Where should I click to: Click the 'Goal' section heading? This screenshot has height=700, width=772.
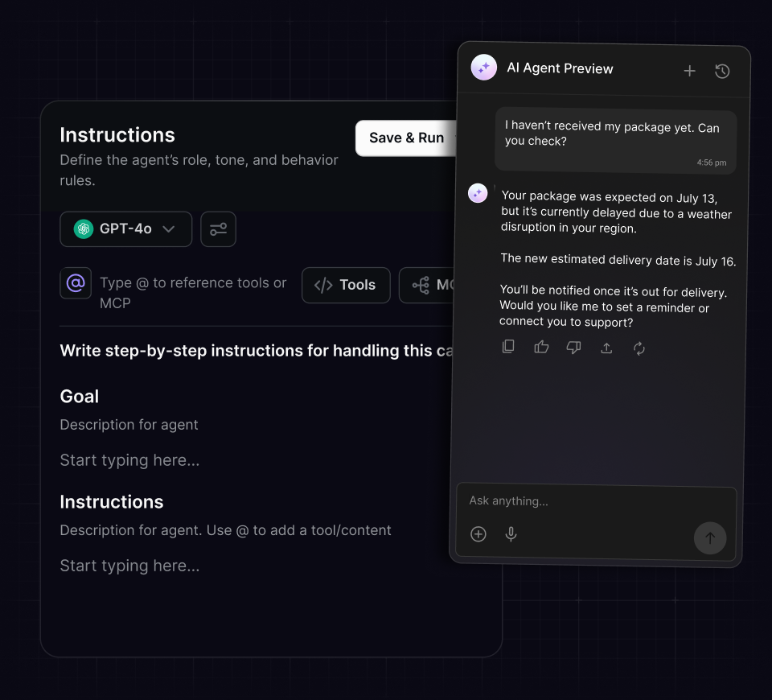point(80,397)
